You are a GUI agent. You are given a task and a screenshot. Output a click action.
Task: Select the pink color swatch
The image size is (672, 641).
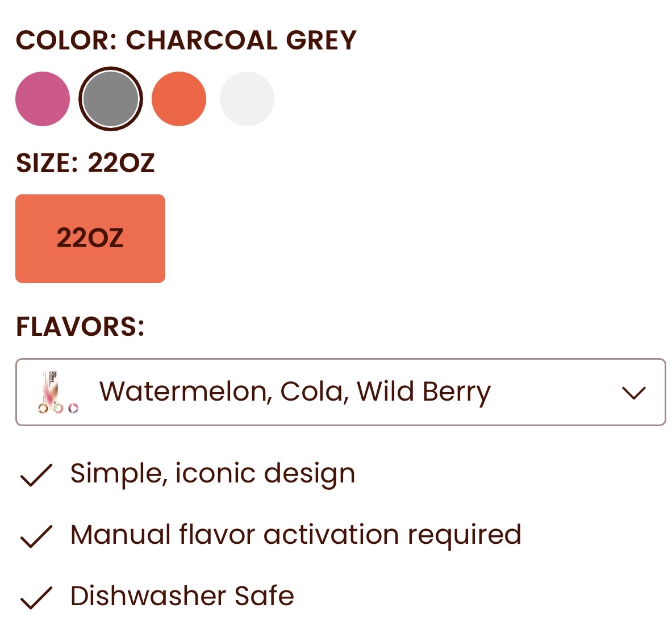click(x=43, y=99)
